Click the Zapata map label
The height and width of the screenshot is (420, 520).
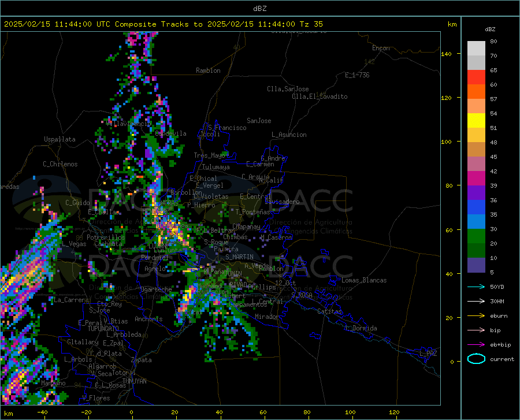[x=142, y=360]
